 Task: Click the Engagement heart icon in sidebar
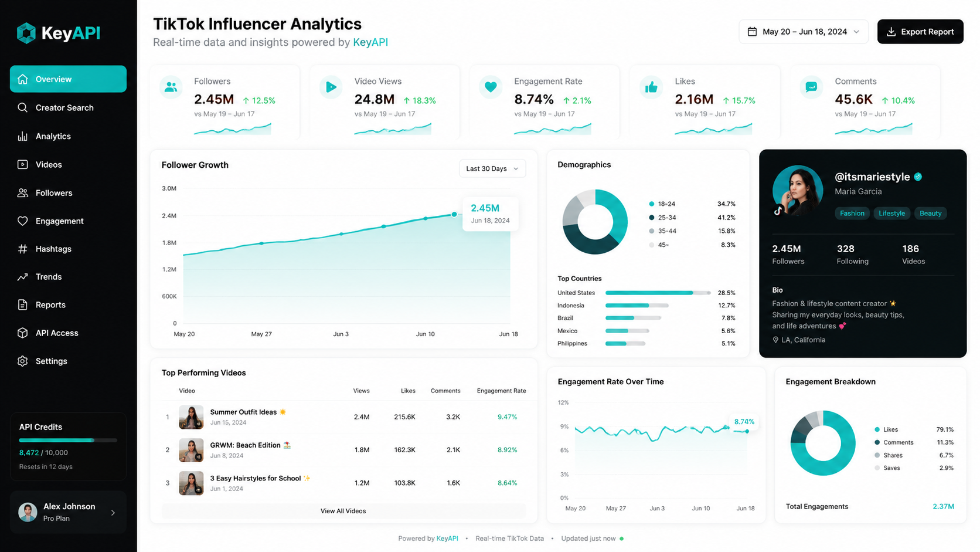(x=23, y=221)
